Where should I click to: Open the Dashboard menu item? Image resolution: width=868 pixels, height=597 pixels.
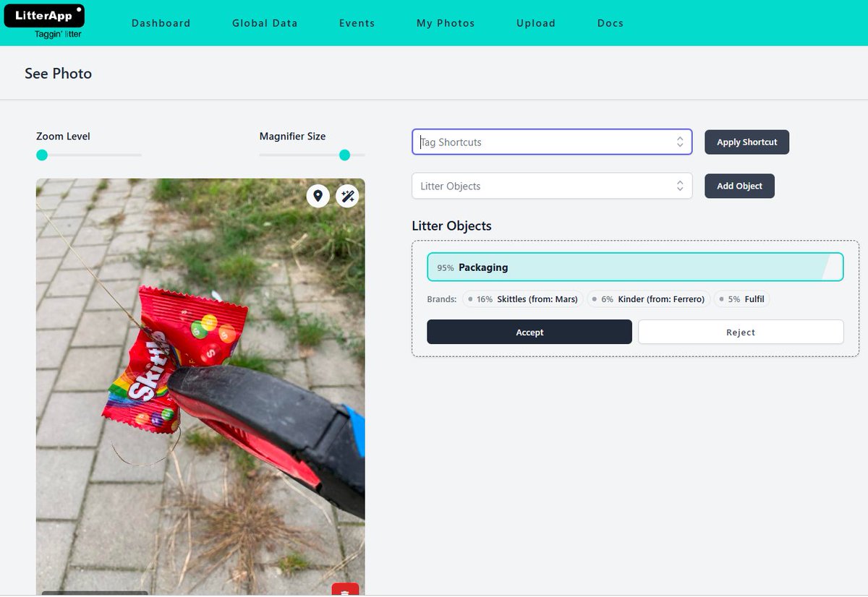tap(161, 23)
